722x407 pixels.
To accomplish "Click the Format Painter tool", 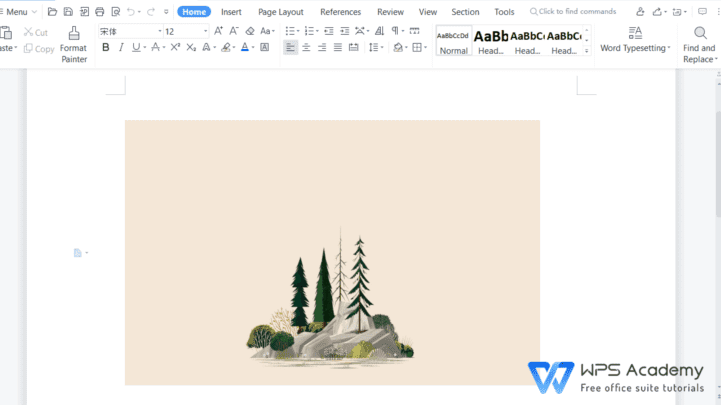I will (x=74, y=45).
